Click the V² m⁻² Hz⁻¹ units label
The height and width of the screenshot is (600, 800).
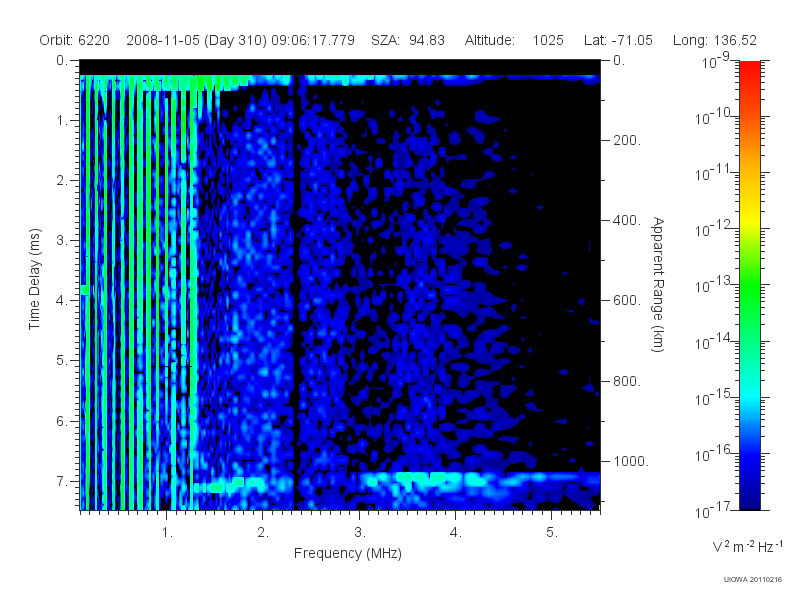click(x=747, y=546)
